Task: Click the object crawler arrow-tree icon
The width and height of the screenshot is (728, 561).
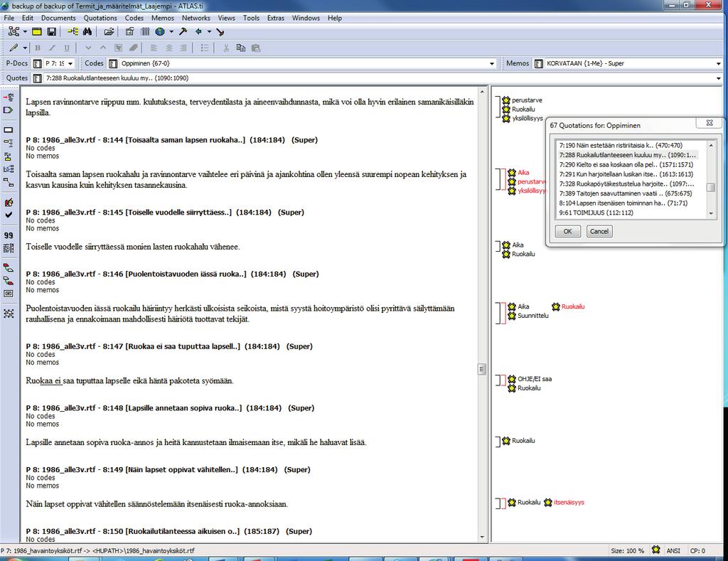Action: (x=73, y=31)
